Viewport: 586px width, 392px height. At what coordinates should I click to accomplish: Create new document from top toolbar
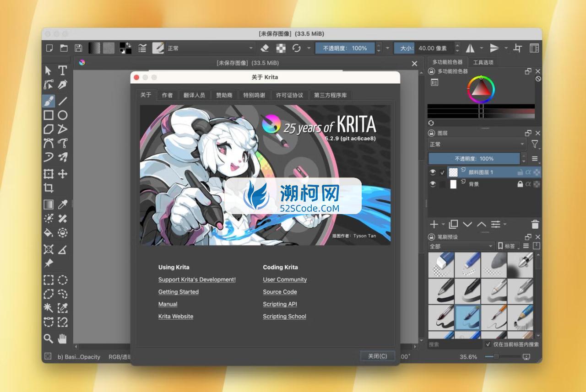pos(50,48)
